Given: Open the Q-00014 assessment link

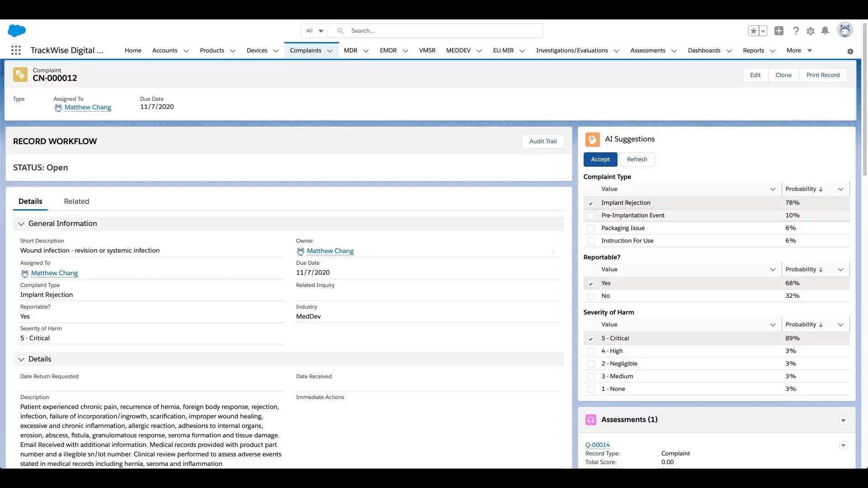Looking at the screenshot, I should [597, 445].
